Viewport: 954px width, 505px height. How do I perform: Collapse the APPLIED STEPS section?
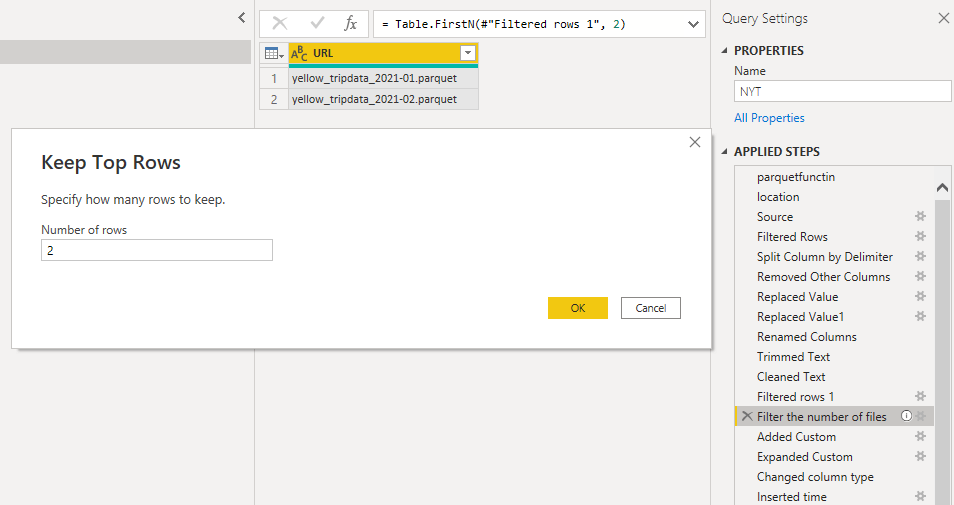coord(725,152)
